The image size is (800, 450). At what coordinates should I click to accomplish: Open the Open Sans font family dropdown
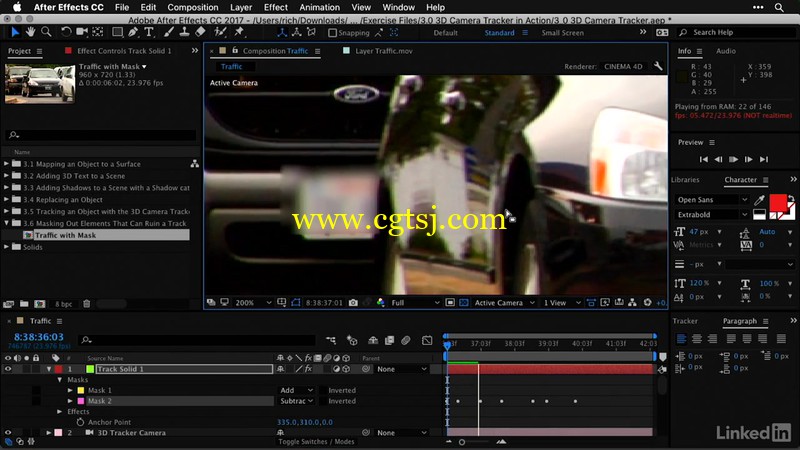712,199
